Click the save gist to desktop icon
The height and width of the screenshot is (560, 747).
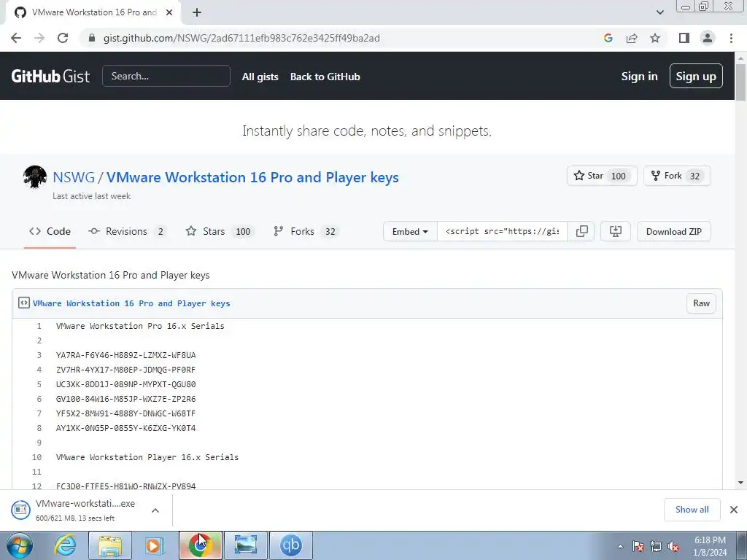pyautogui.click(x=616, y=231)
